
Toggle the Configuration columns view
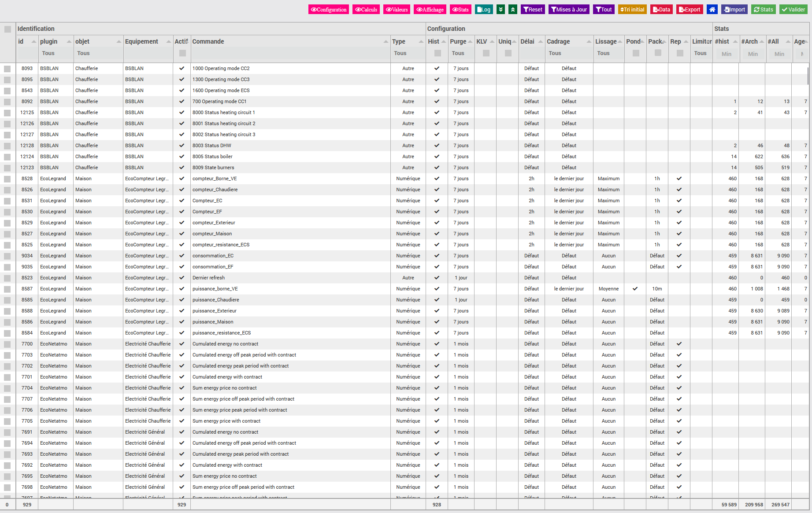(329, 9)
